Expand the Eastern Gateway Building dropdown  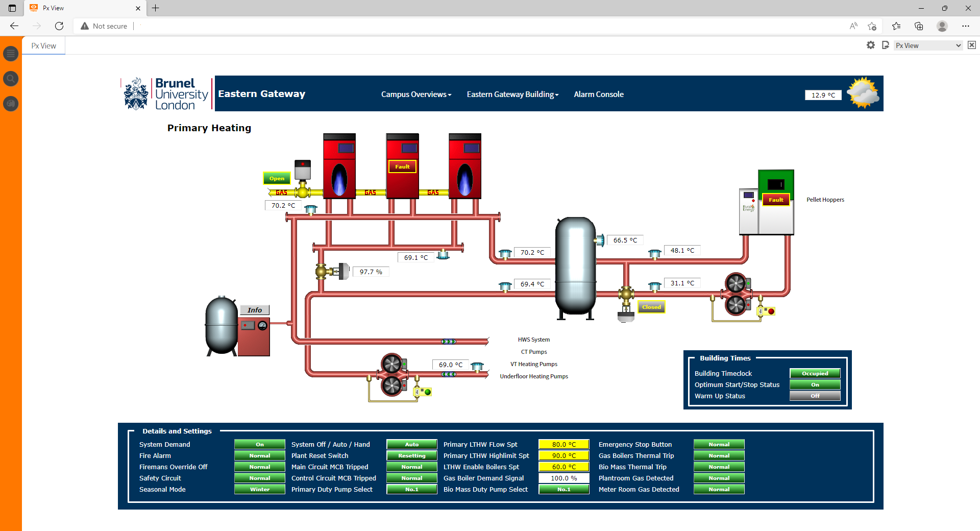click(x=512, y=94)
